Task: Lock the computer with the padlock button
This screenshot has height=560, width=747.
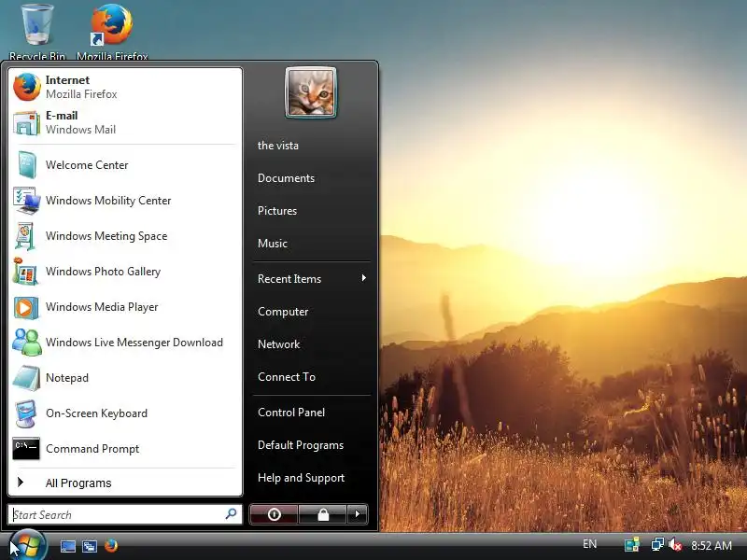Action: pyautogui.click(x=323, y=514)
